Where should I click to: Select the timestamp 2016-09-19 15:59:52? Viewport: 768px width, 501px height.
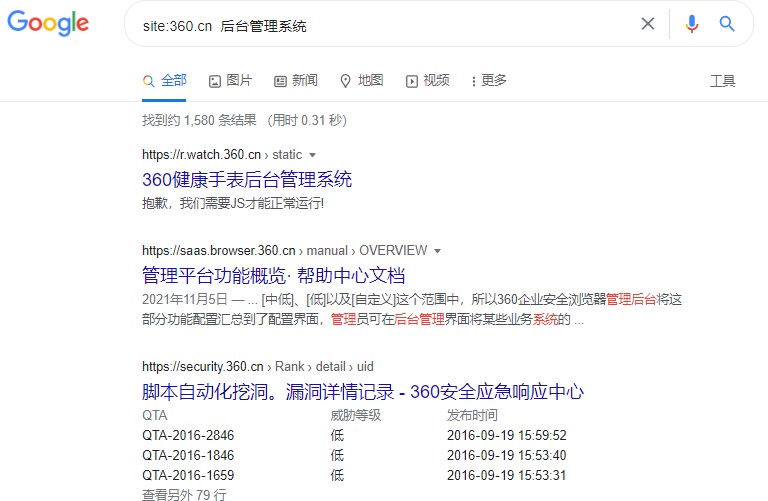pos(506,435)
